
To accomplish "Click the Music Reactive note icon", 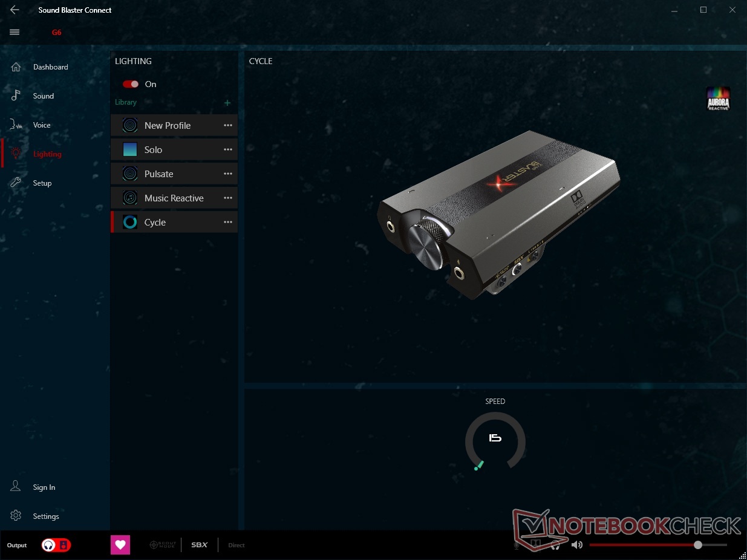I will [130, 198].
